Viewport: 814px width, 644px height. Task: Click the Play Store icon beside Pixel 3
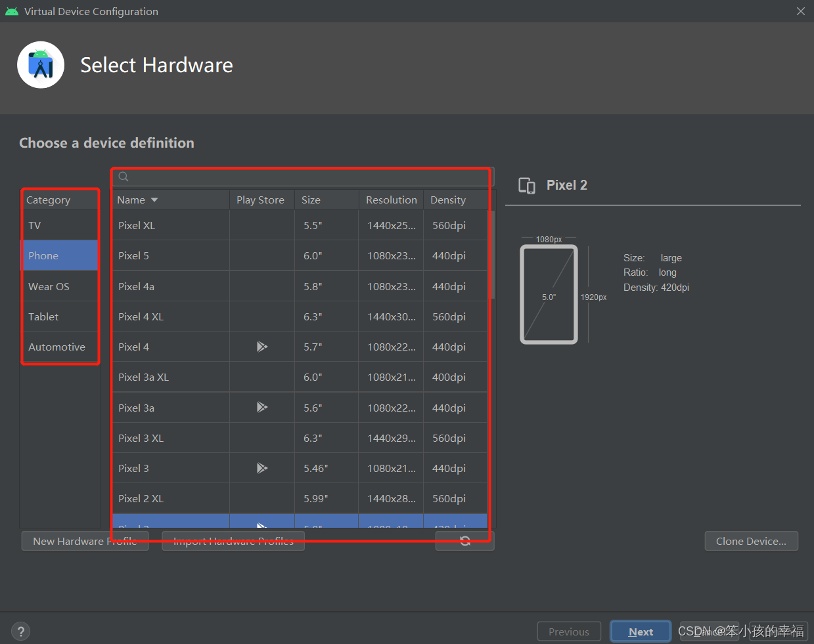click(x=261, y=467)
